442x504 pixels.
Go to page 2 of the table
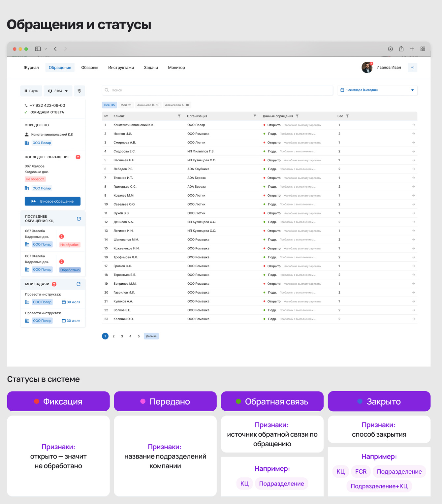coord(113,336)
